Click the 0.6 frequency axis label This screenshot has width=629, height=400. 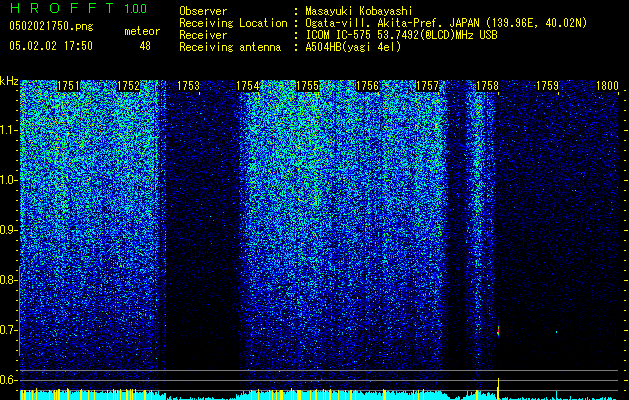tap(8, 380)
